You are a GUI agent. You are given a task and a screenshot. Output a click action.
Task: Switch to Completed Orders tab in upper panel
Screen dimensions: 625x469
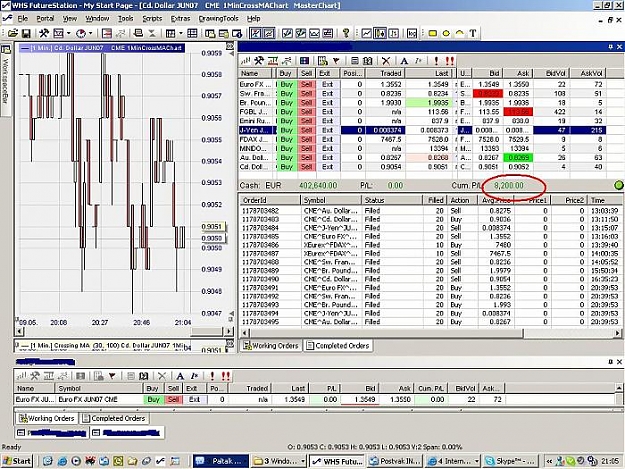pos(338,345)
